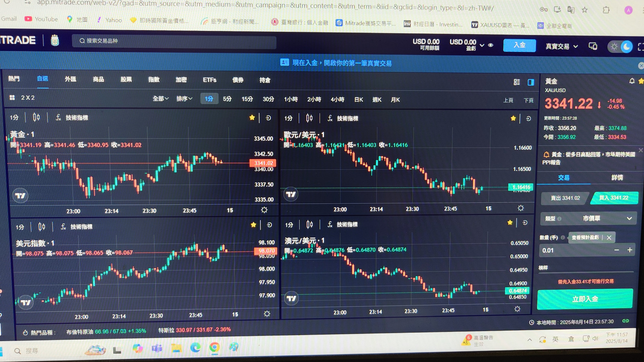Open 技術指標 indicators on 黃金 chart
Image resolution: width=644 pixels, height=362 pixels.
(72, 117)
